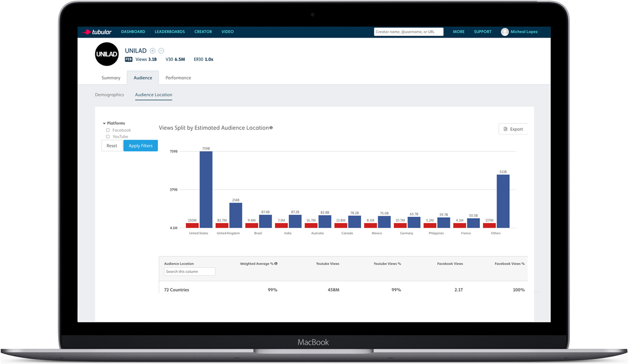Open the Leaderboards menu
The width and height of the screenshot is (628, 364).
(x=169, y=32)
